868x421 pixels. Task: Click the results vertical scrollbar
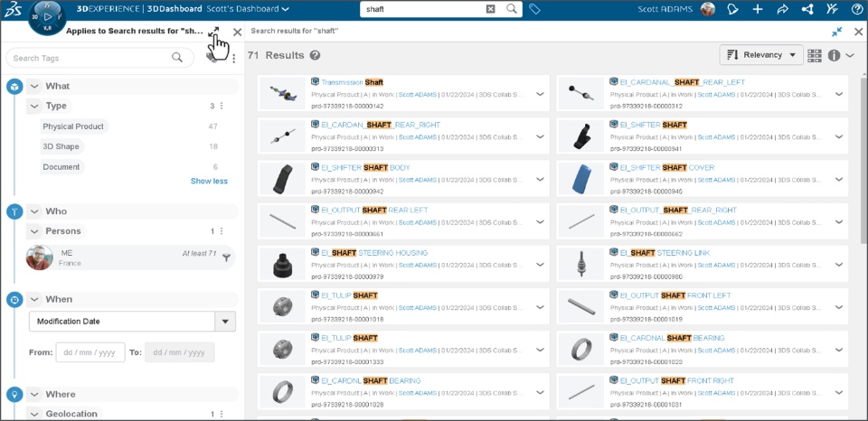click(863, 161)
